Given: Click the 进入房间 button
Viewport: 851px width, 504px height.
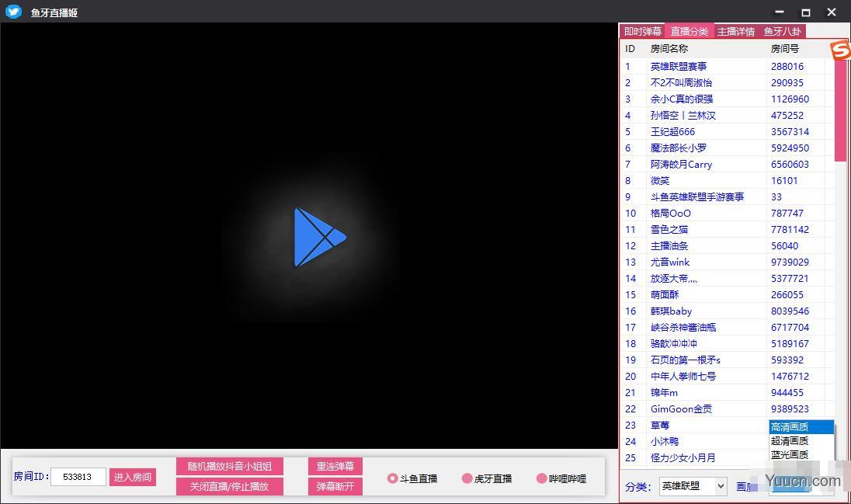Looking at the screenshot, I should tap(133, 477).
